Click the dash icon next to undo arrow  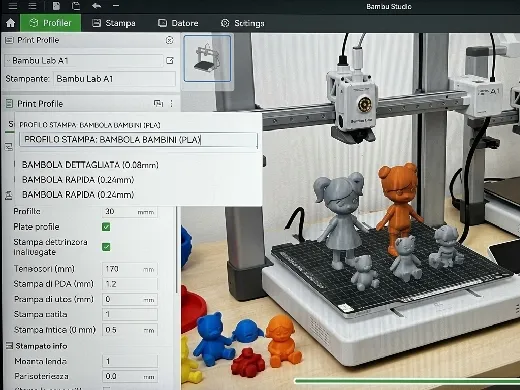coord(116,6)
